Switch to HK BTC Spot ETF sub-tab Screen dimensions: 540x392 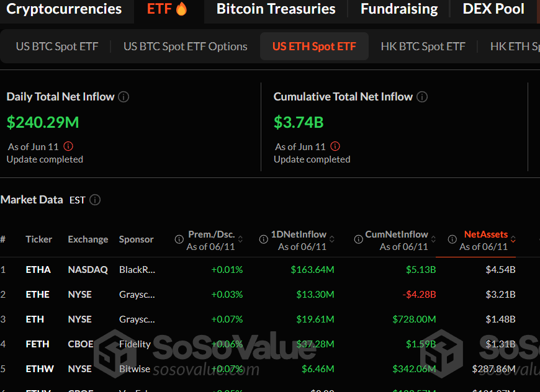423,47
